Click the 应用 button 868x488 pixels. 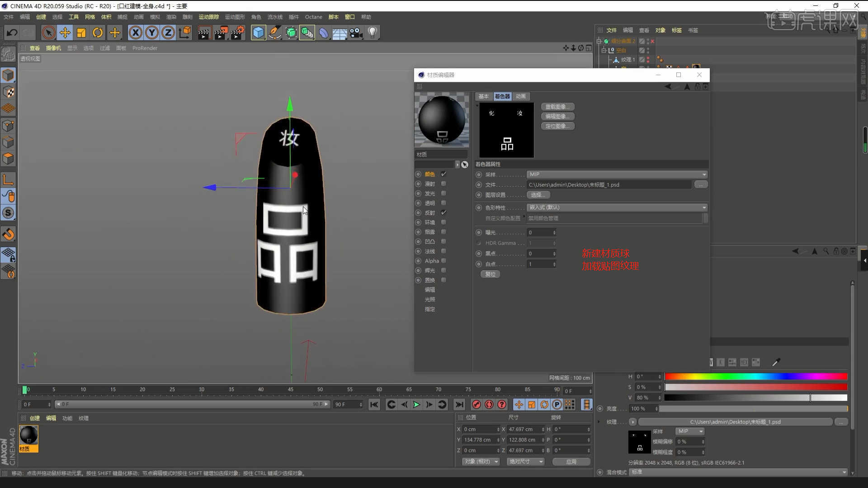point(571,462)
